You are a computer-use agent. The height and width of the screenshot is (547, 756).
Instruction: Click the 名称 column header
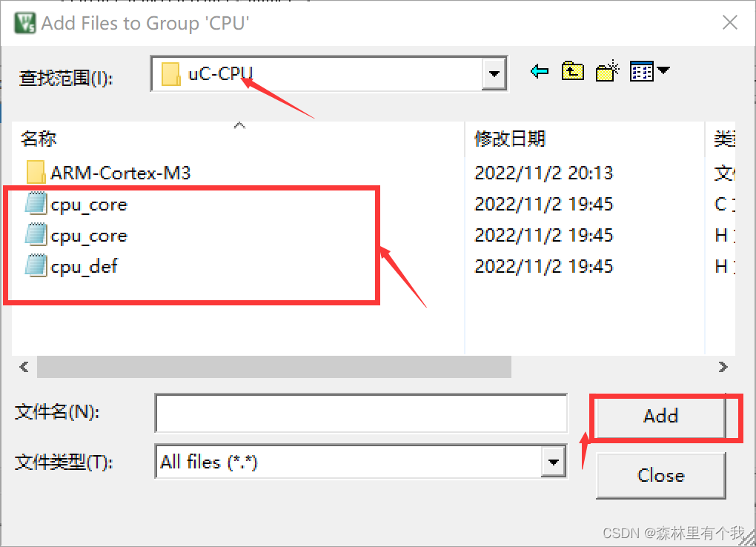pyautogui.click(x=38, y=139)
